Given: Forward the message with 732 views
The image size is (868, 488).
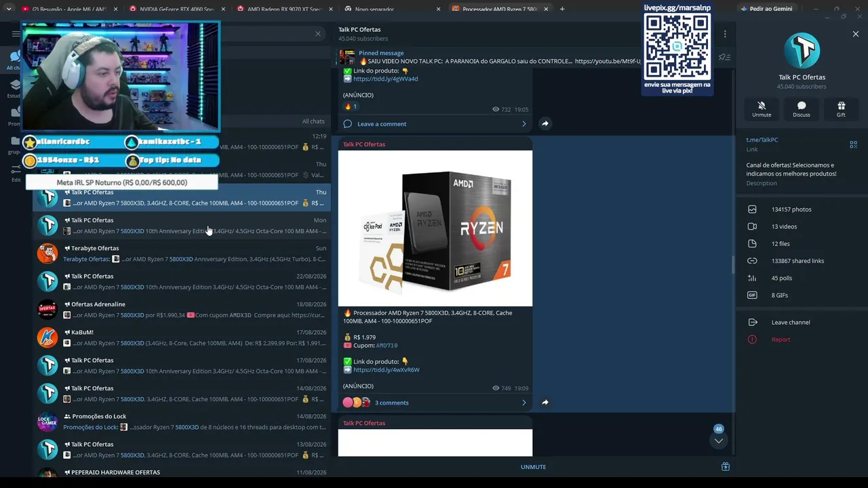Looking at the screenshot, I should click(x=545, y=123).
